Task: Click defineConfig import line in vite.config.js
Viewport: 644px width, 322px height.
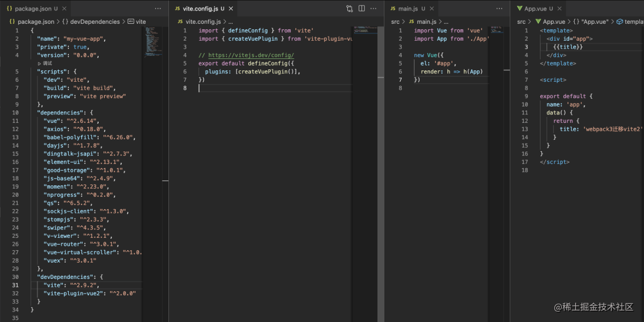Action: [256, 31]
